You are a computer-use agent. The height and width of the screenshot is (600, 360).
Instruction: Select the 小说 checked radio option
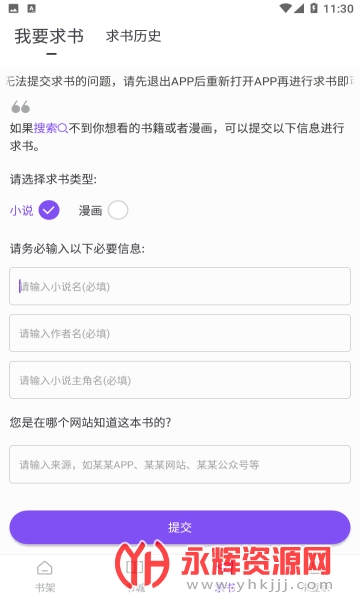tap(49, 210)
